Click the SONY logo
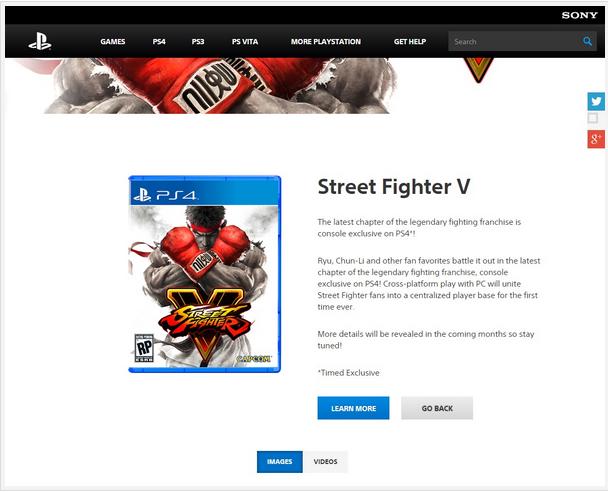Viewport: 608px width, 492px height. click(x=579, y=15)
